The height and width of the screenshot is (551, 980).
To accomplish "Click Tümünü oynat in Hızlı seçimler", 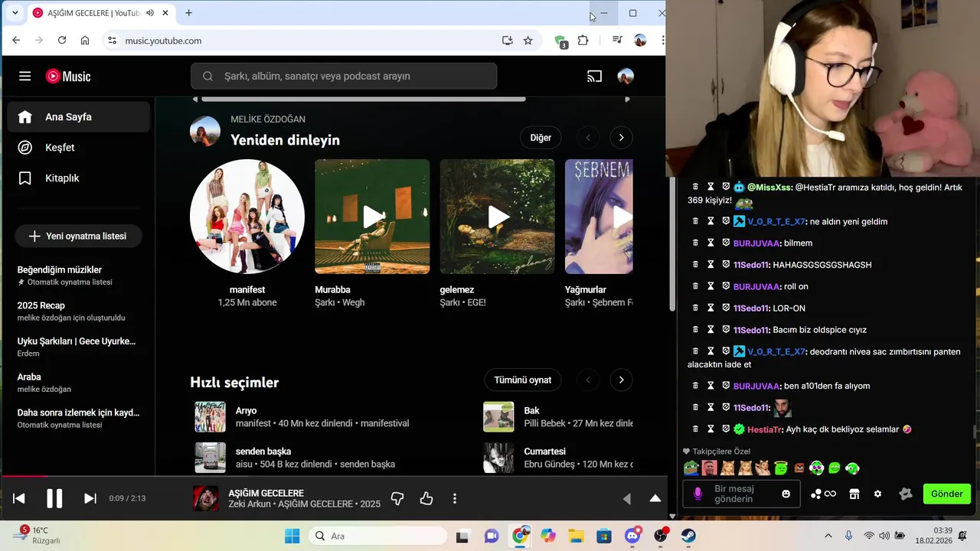I will tap(523, 380).
